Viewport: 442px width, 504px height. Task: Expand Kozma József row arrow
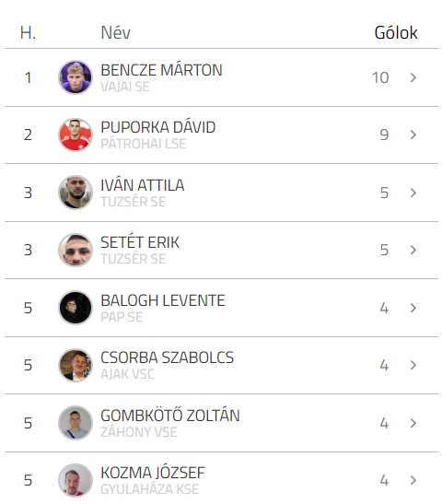tap(413, 480)
